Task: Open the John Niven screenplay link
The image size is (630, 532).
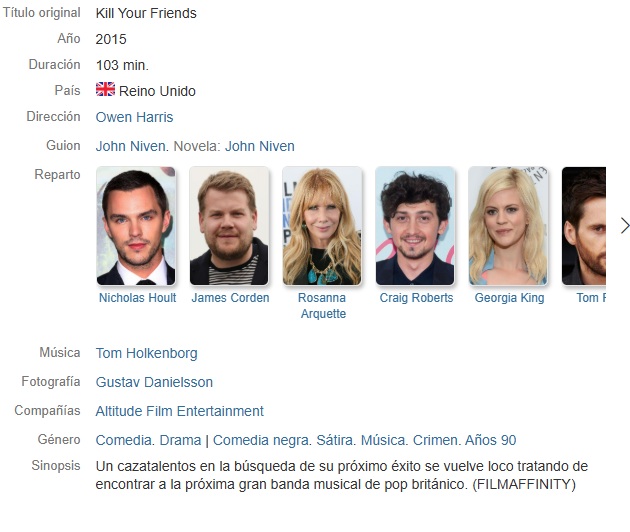Action: [x=131, y=146]
